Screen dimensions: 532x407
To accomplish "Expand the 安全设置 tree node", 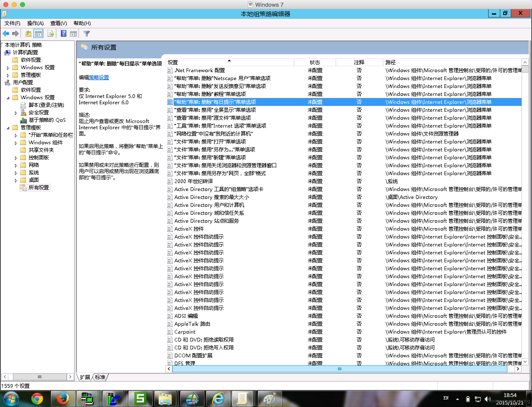I will pyautogui.click(x=16, y=113).
